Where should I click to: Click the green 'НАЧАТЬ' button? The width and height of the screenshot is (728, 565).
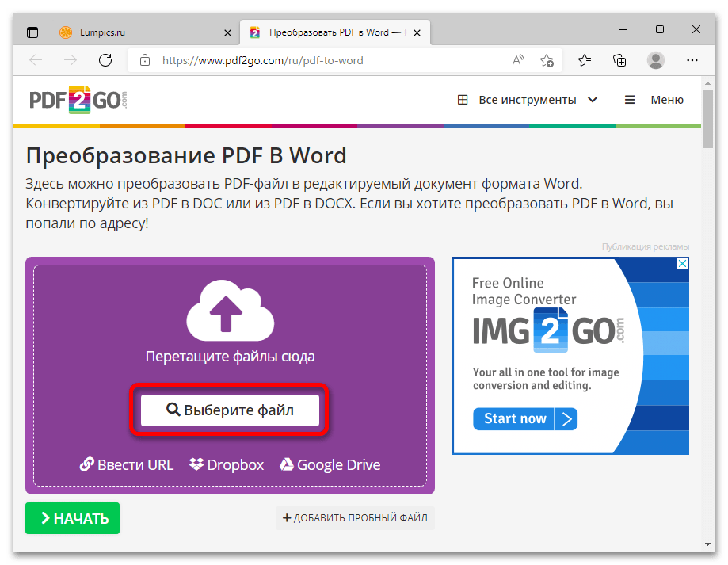72,518
